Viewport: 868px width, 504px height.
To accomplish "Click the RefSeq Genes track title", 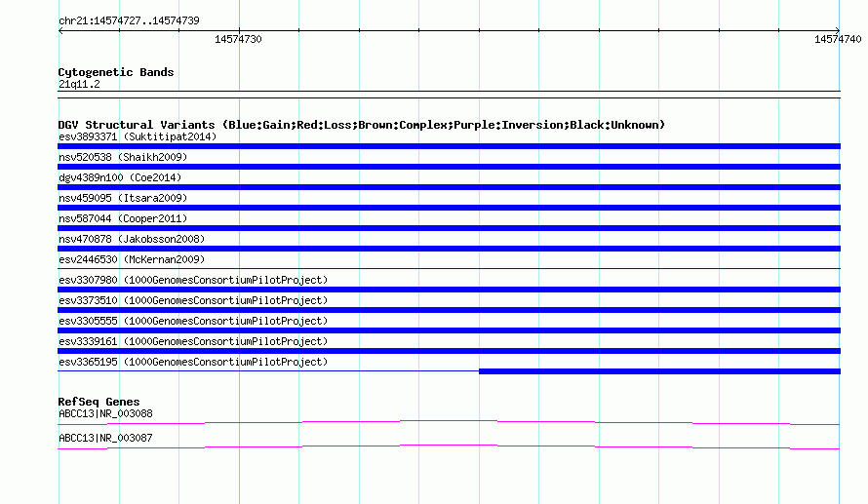I will click(99, 402).
